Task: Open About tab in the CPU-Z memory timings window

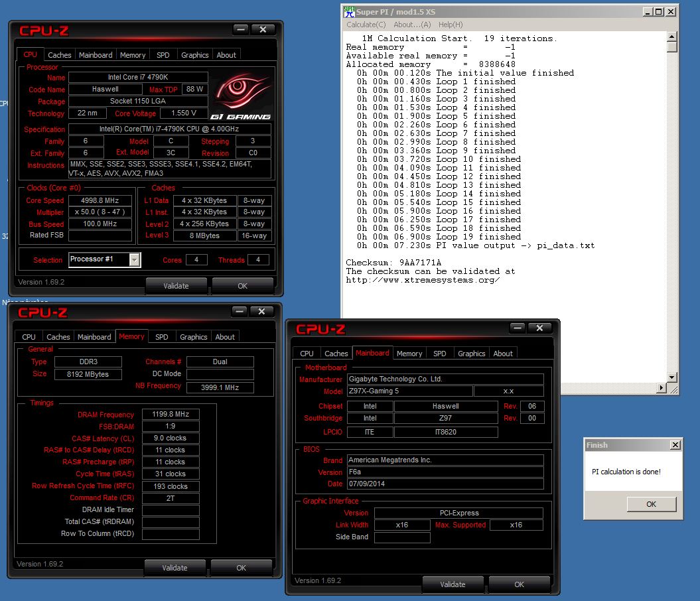Action: pos(225,337)
